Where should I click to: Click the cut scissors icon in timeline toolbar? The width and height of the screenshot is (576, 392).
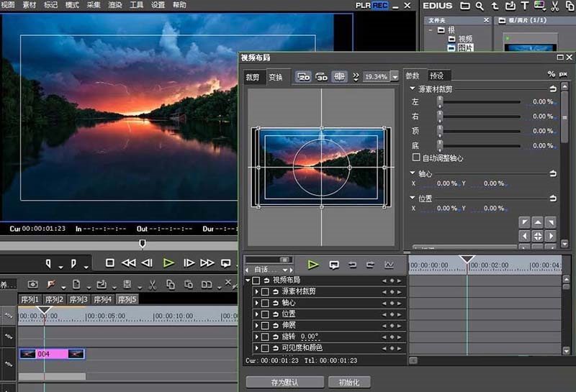pos(152,284)
